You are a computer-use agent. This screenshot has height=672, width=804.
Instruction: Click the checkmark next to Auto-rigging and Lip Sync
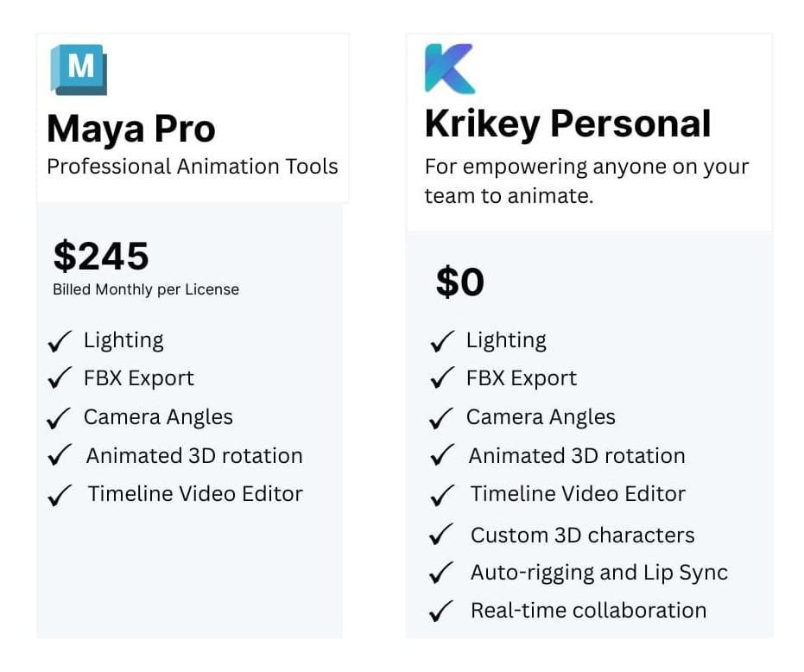[441, 574]
